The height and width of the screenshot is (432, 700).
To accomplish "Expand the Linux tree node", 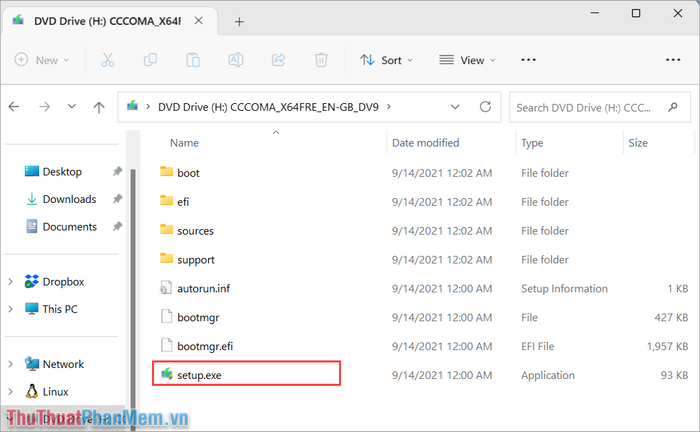I will [x=11, y=391].
